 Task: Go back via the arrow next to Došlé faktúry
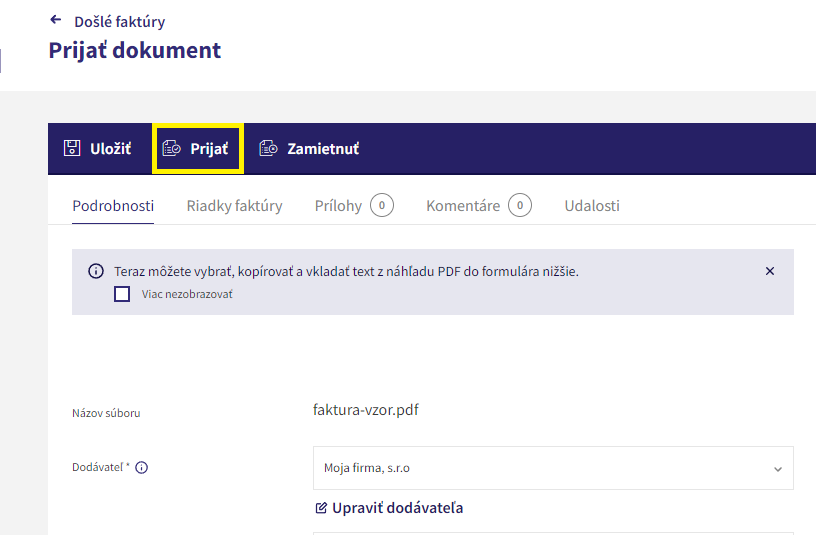[x=56, y=20]
